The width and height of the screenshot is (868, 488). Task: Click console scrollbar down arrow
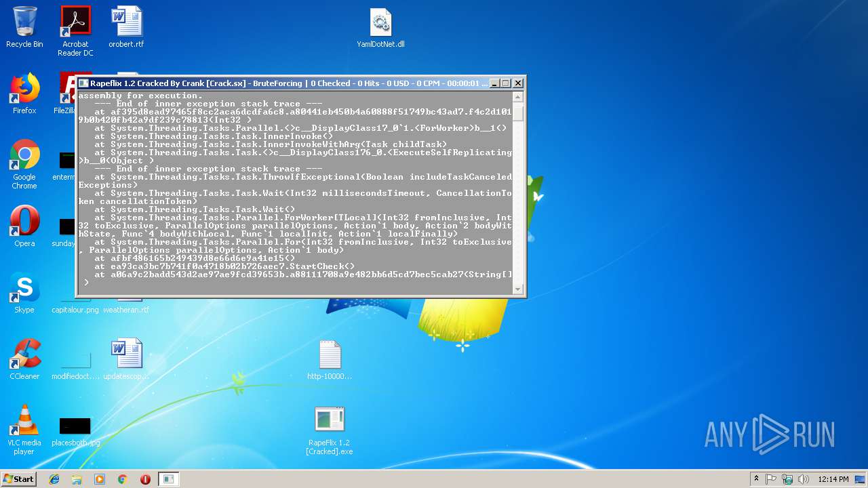[518, 289]
